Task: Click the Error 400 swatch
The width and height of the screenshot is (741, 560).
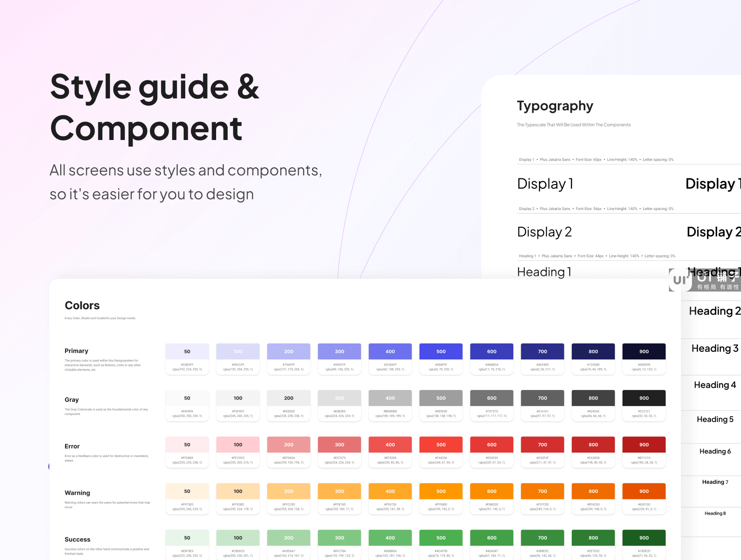Action: pyautogui.click(x=390, y=452)
